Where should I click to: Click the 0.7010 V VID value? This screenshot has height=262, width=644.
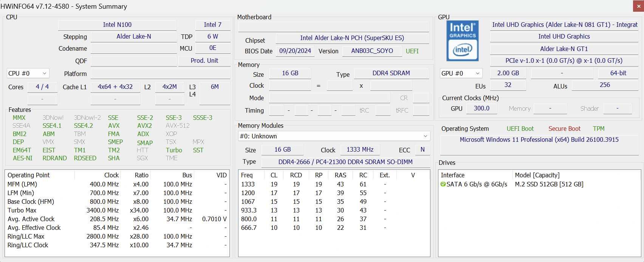214,219
